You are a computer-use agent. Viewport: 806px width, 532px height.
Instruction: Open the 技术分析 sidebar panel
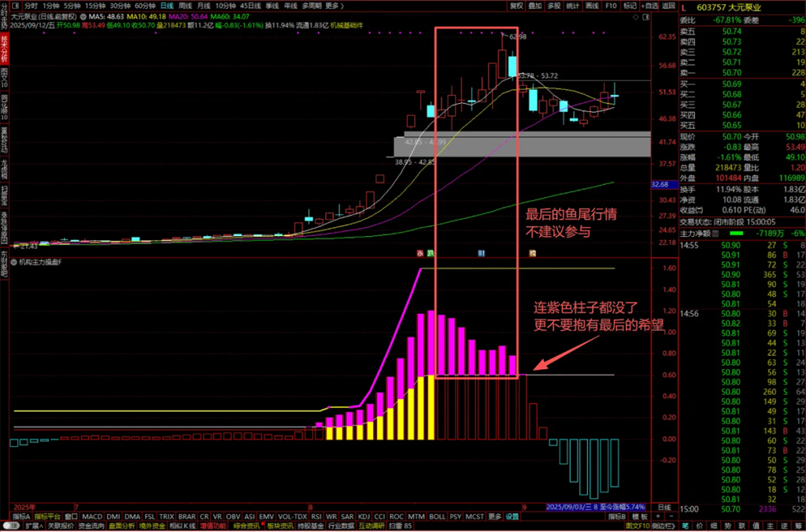[4, 49]
